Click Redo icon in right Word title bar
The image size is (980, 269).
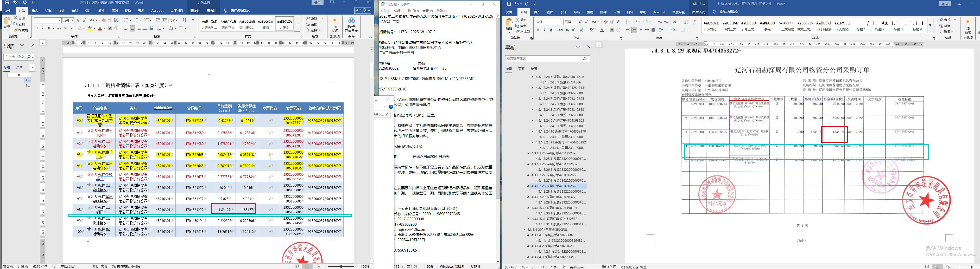[x=527, y=4]
